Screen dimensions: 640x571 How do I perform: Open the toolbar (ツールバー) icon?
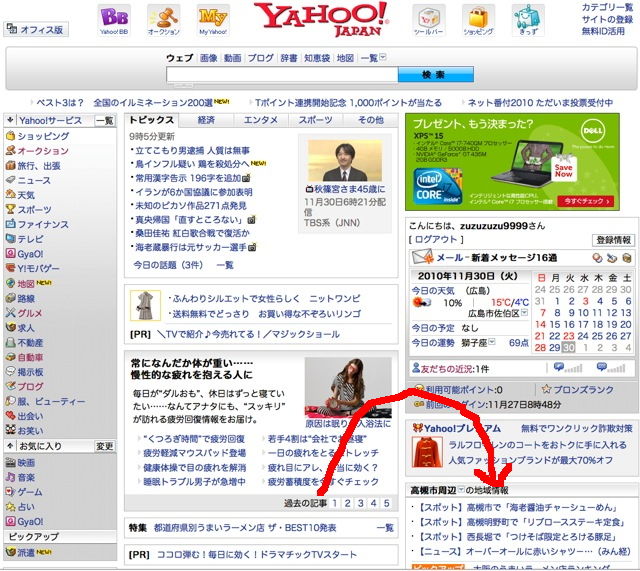[x=429, y=20]
